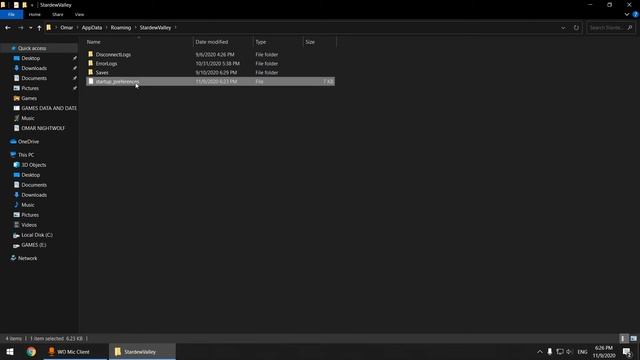
Task: Expand address bar history dropdown
Action: coord(563,28)
